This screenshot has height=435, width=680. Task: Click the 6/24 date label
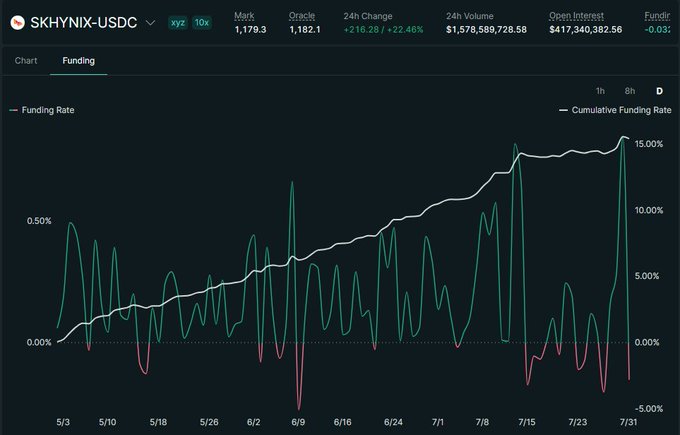pyautogui.click(x=393, y=422)
